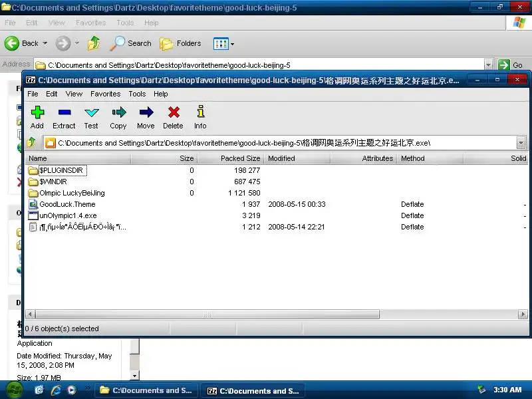532x399 pixels.
Task: Open the Info icon in 7-Zip
Action: (x=200, y=117)
